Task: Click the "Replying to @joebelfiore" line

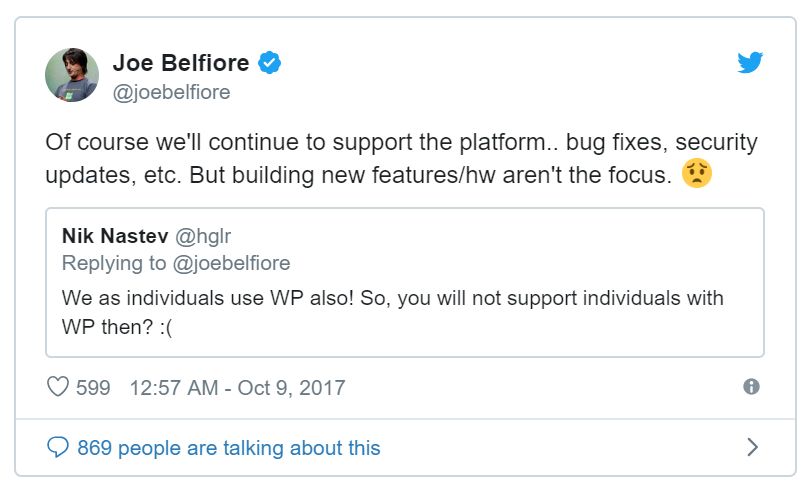Action: coord(176,263)
